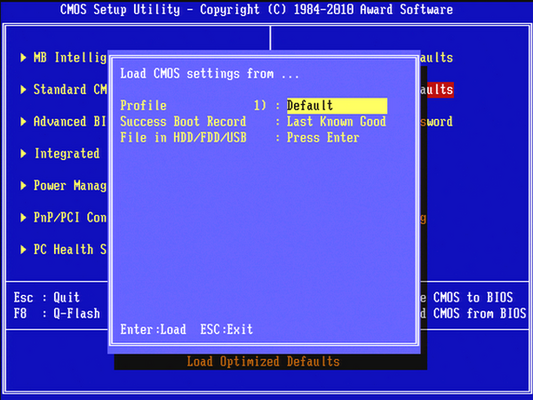Image resolution: width=533 pixels, height=400 pixels.
Task: Select the red highlighted Defaults item
Action: point(437,90)
